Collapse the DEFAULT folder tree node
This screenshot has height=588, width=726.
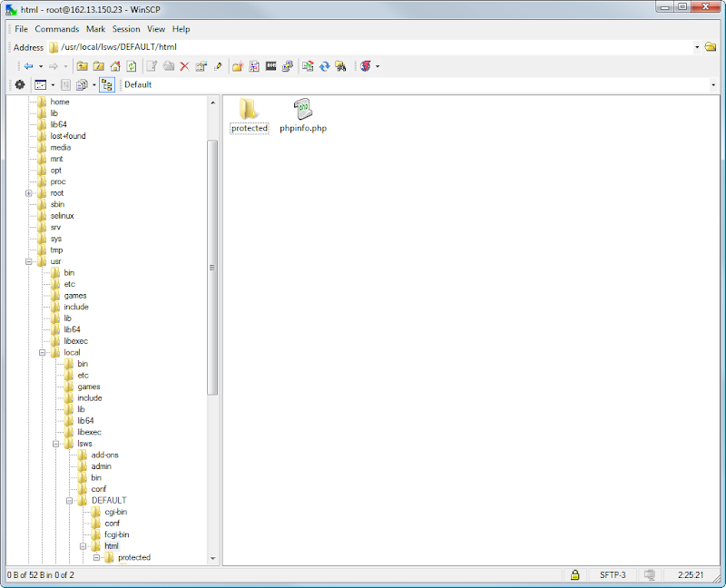click(70, 501)
